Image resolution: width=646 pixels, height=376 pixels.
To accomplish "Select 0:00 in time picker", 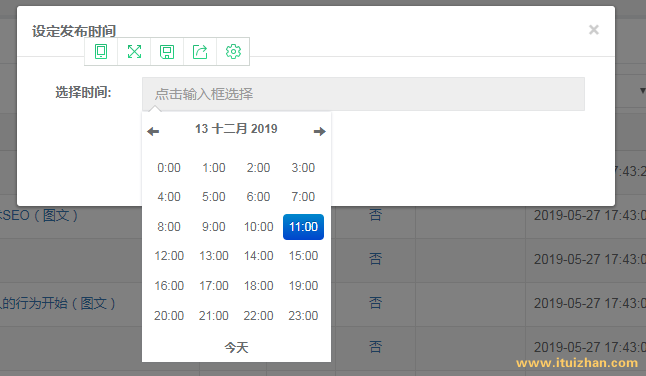I will coord(169,168).
